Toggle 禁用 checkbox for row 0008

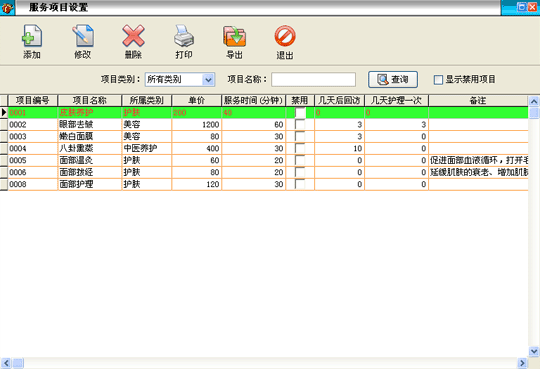click(x=300, y=184)
